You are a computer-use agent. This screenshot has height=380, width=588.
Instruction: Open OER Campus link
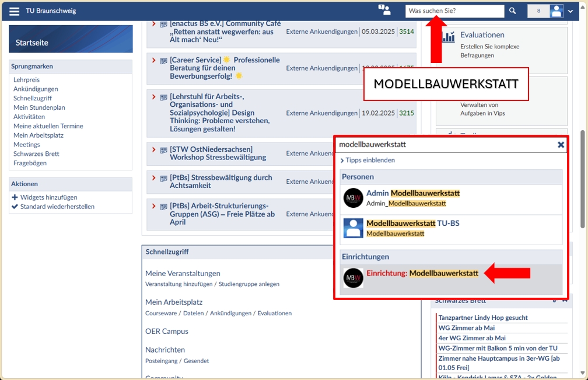point(167,331)
